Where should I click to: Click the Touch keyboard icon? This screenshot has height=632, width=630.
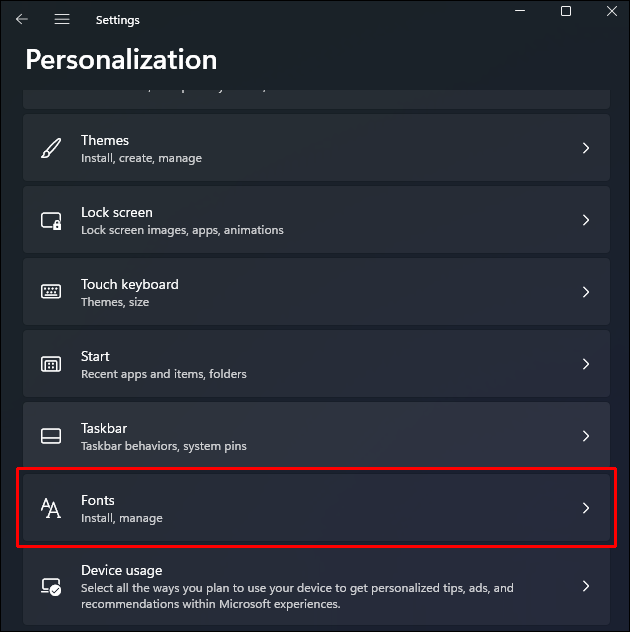tap(51, 292)
